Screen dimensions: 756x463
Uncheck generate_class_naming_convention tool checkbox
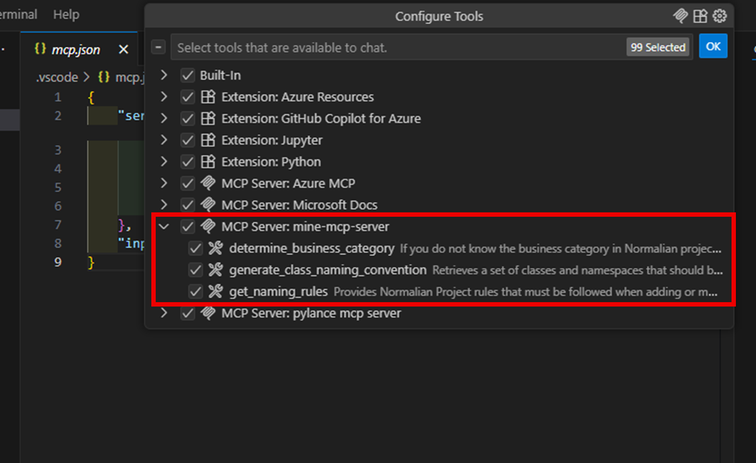click(x=195, y=270)
